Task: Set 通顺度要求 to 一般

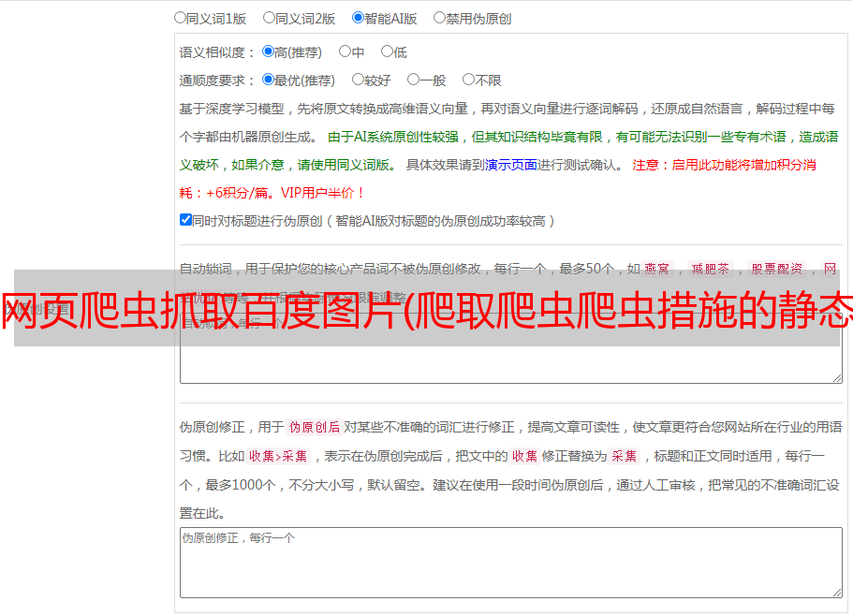Action: 414,80
